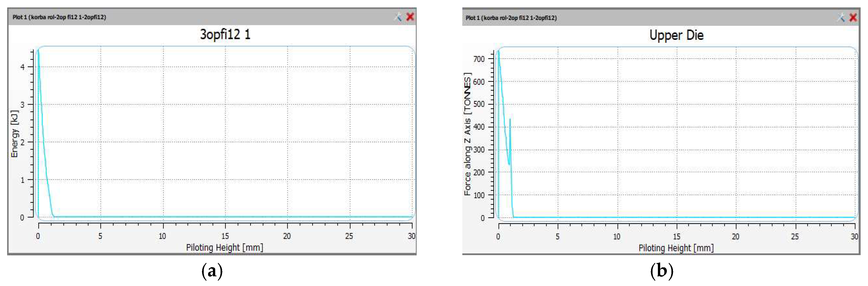This screenshot has width=868, height=286.
Task: Click 'Piloting Height [mm]' label in energy plot
Action: pyautogui.click(x=225, y=248)
